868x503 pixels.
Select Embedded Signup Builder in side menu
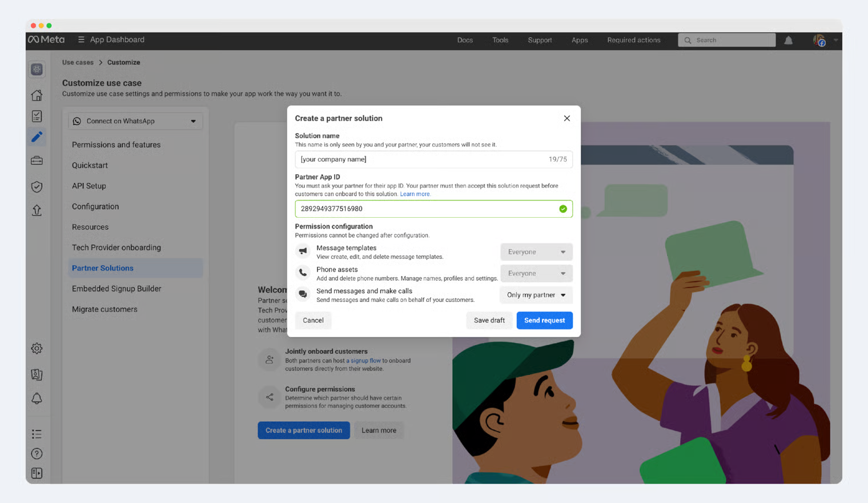[116, 289]
